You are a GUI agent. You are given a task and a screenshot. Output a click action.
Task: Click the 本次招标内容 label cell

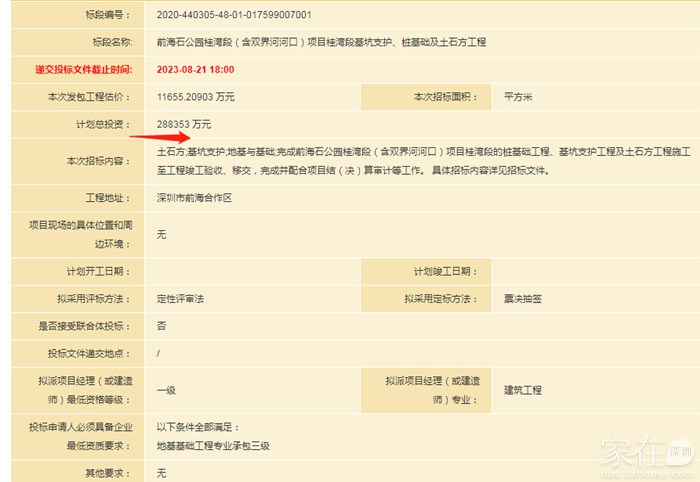pos(98,160)
